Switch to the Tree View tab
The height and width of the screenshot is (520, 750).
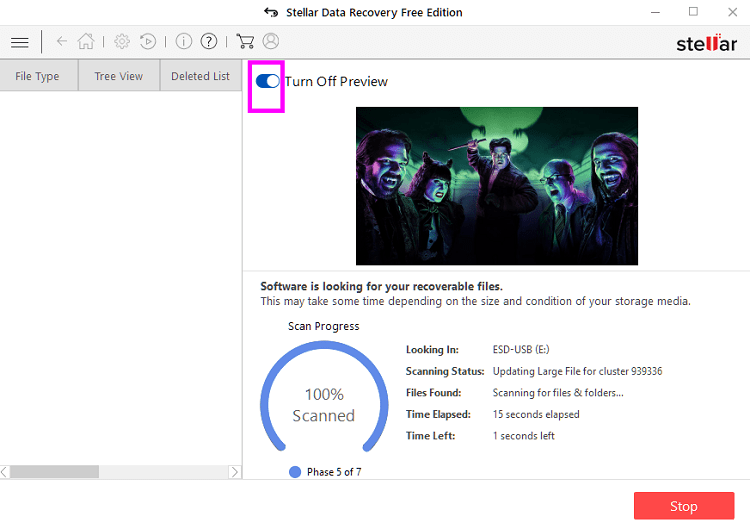tap(119, 76)
